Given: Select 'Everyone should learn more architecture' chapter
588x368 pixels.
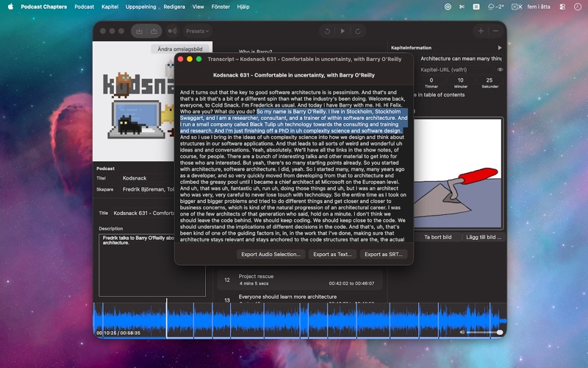Looking at the screenshot, I should click(300, 297).
